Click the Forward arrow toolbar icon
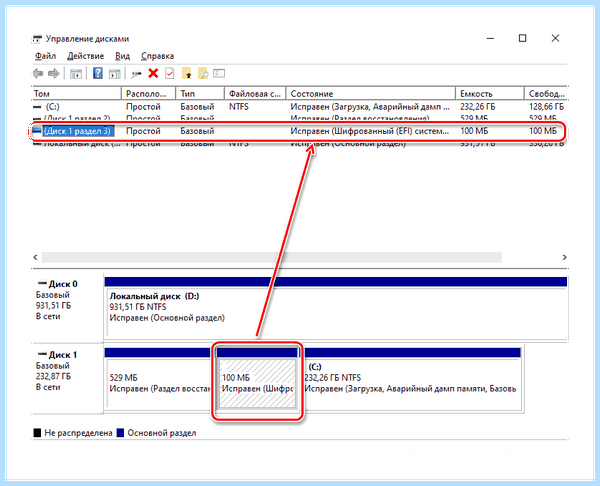The height and width of the screenshot is (486, 600). coord(54,73)
